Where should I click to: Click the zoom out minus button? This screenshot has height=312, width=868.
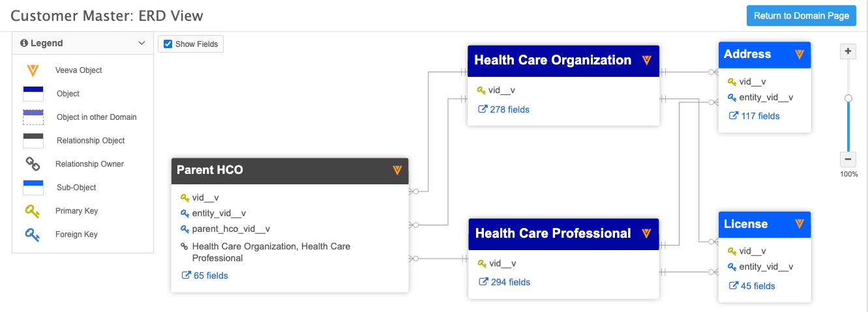tap(848, 159)
